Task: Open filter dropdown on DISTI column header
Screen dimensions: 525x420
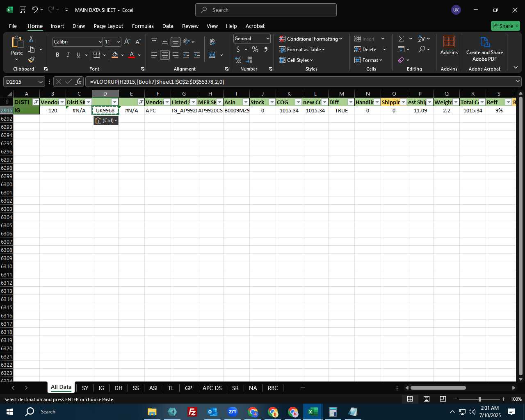Action: 36,102
